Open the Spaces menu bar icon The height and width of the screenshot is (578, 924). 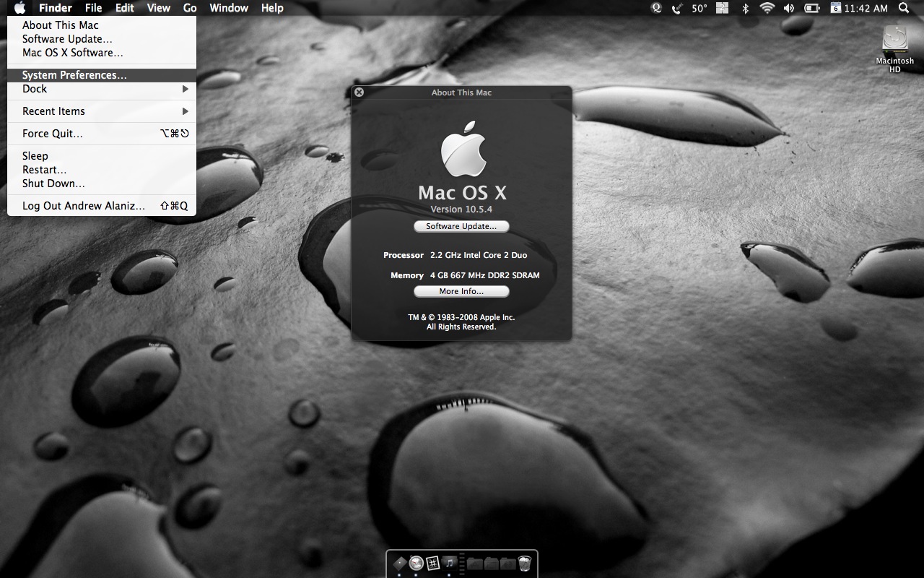723,8
